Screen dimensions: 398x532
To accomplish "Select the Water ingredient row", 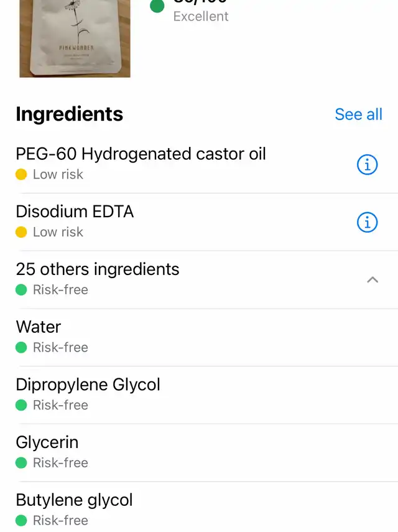I will (199, 337).
